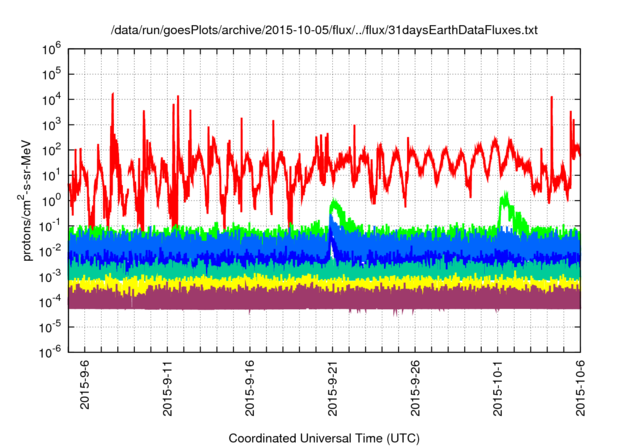Click the plot title file path text
Viewport: 640px width, 448px height.
coord(324,30)
